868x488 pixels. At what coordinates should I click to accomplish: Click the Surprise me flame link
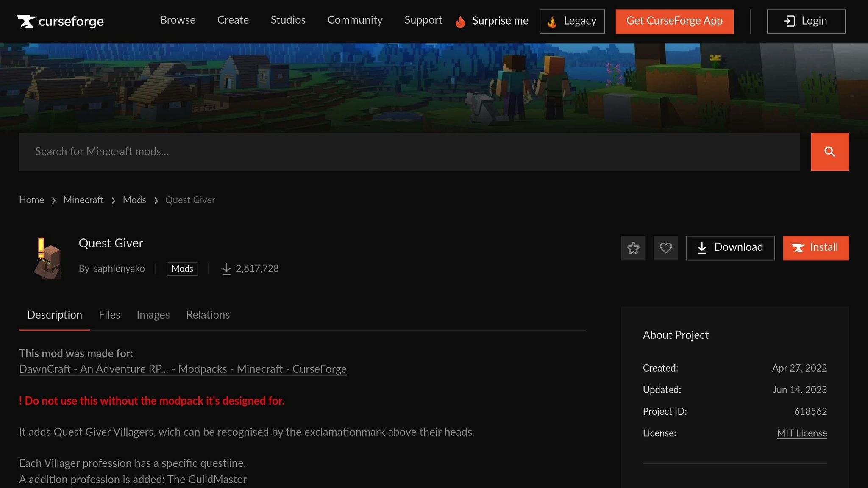coord(492,21)
